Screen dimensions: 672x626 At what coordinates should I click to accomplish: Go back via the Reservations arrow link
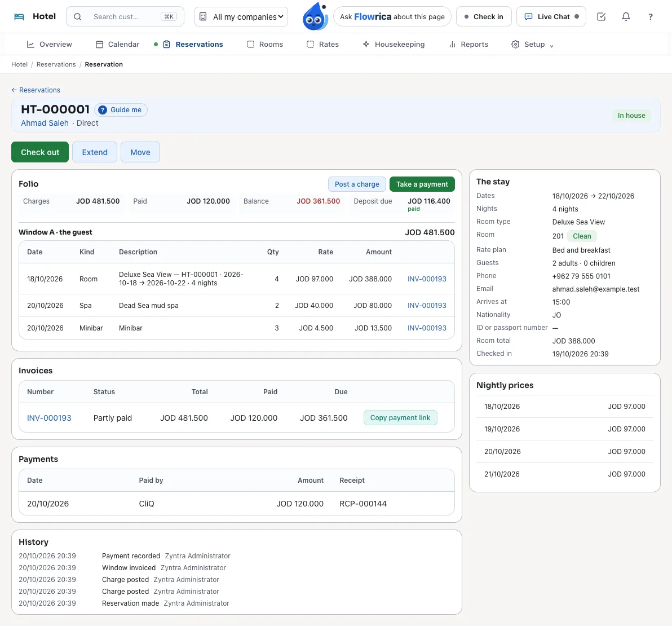[x=36, y=90]
